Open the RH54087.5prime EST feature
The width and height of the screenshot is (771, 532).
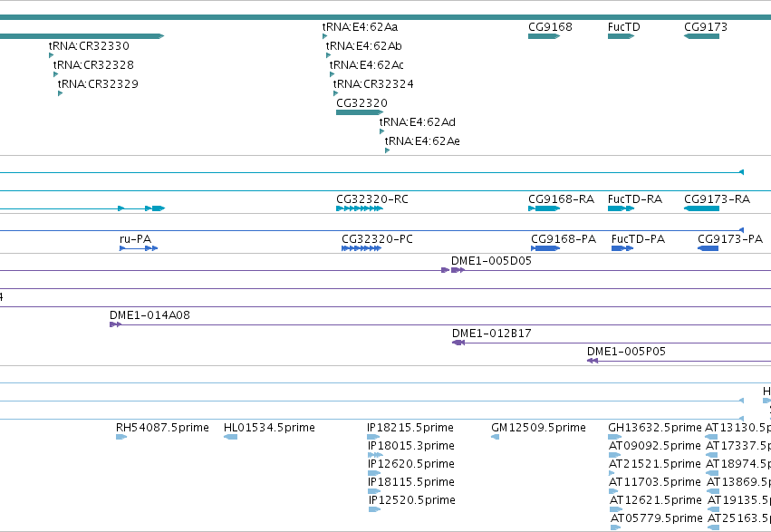121,437
